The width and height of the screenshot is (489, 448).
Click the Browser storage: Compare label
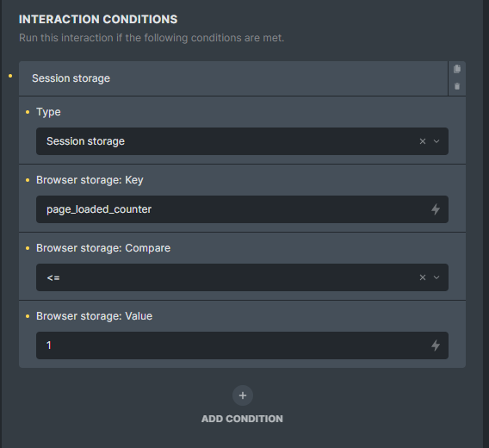[x=103, y=248]
